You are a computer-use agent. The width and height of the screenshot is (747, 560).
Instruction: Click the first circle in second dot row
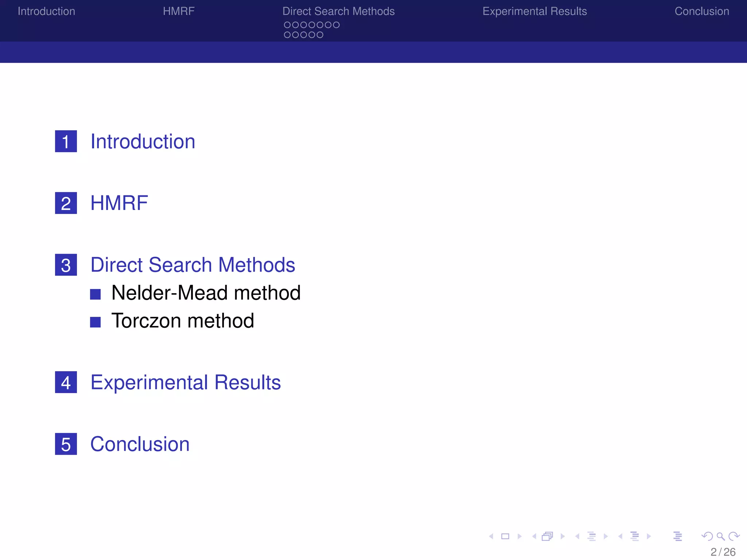(287, 35)
